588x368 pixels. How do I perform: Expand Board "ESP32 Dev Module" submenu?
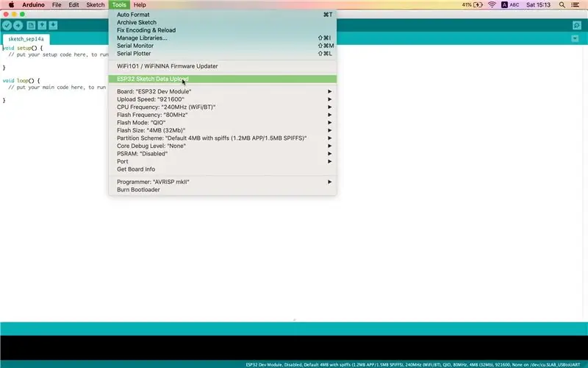[223, 91]
